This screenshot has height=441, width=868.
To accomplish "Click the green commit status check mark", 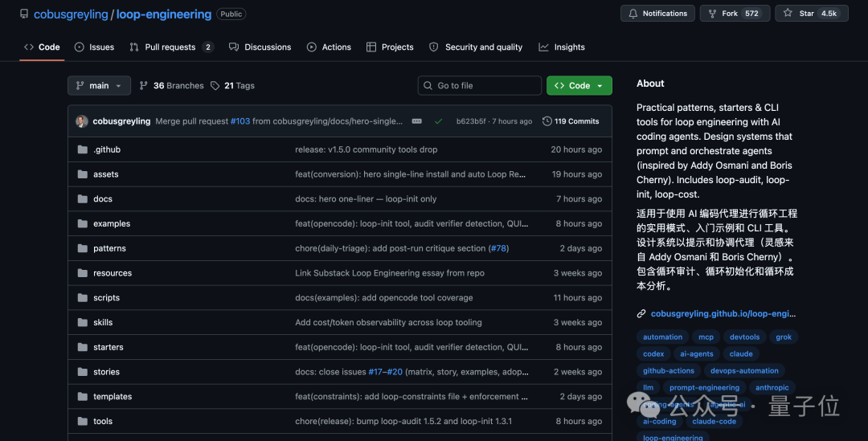I will pyautogui.click(x=439, y=121).
